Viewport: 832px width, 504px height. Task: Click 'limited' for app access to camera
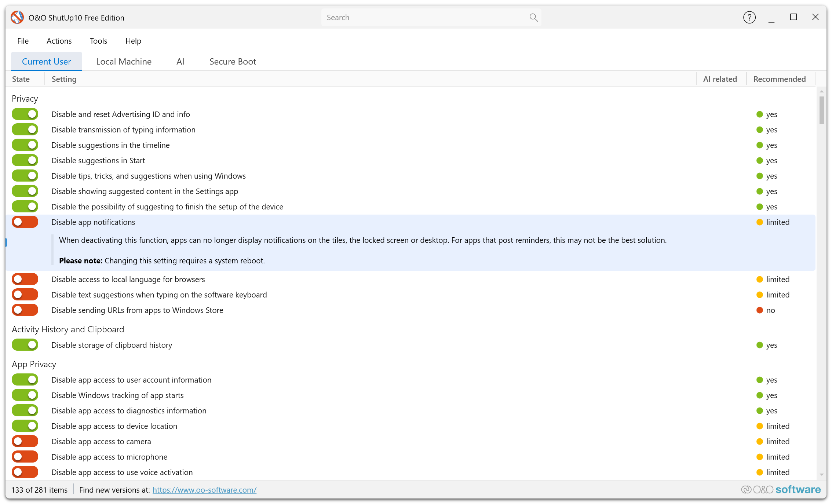click(x=778, y=441)
